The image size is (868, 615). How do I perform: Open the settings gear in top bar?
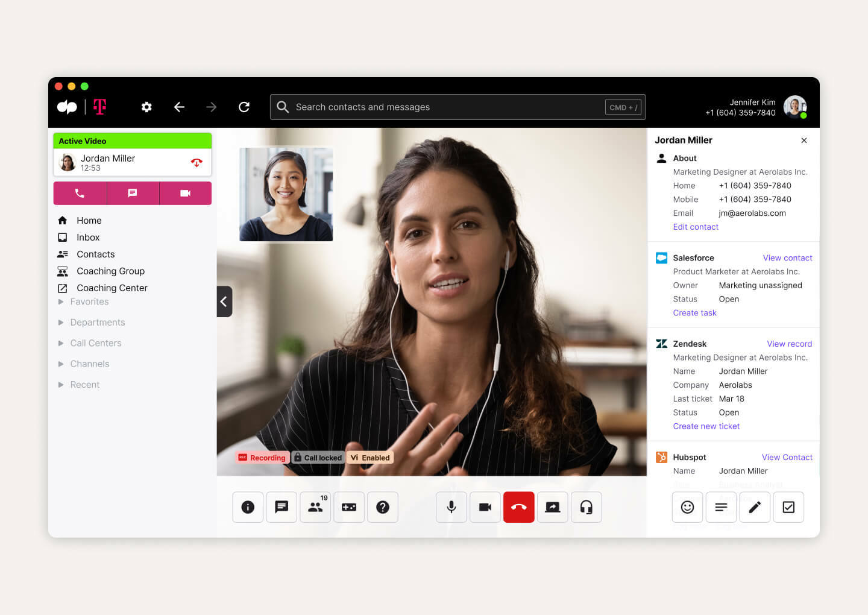click(x=146, y=107)
